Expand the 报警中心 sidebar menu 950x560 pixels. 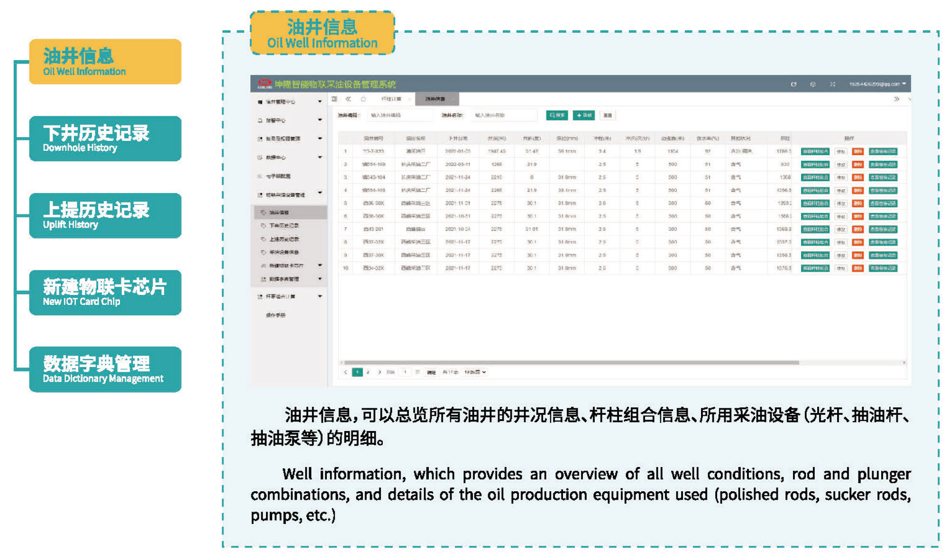click(x=289, y=120)
